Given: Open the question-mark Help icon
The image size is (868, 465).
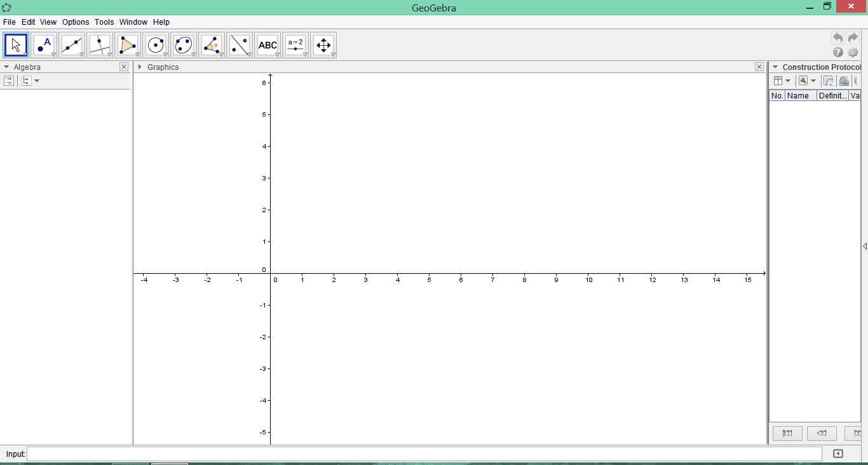Looking at the screenshot, I should coord(838,53).
